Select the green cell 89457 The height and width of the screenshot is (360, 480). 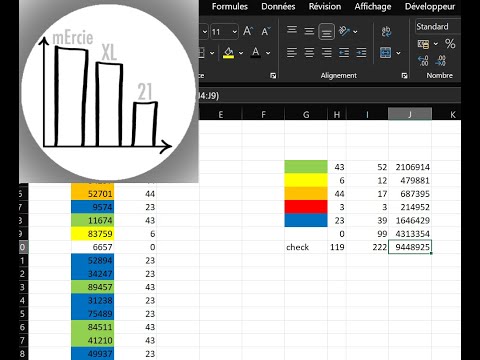(92, 287)
